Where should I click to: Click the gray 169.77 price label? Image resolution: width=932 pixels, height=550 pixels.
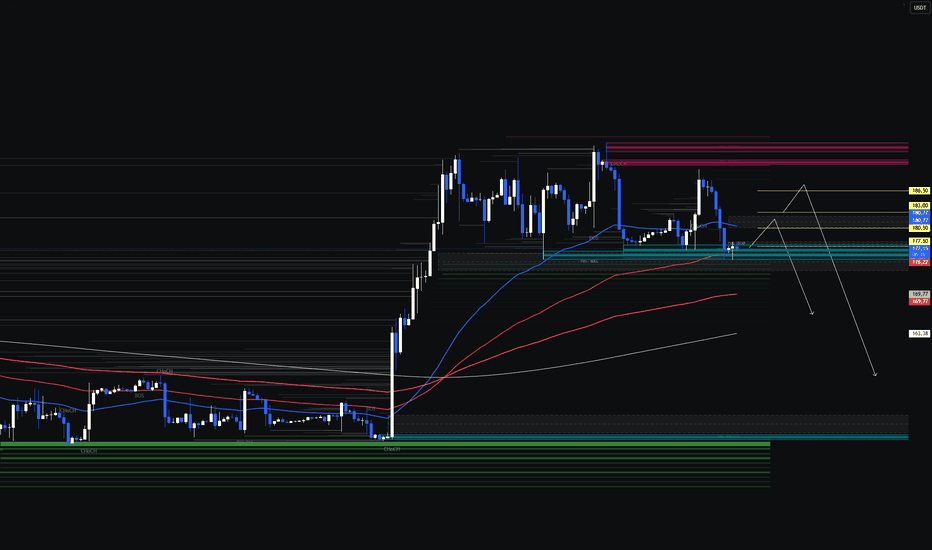(920, 294)
